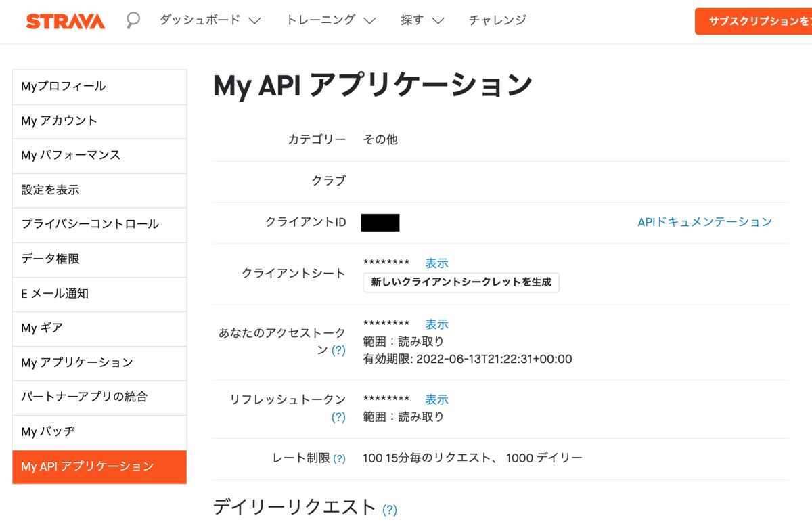Click the (?) help beside アクセストークン
The width and height of the screenshot is (812, 522).
pos(338,350)
